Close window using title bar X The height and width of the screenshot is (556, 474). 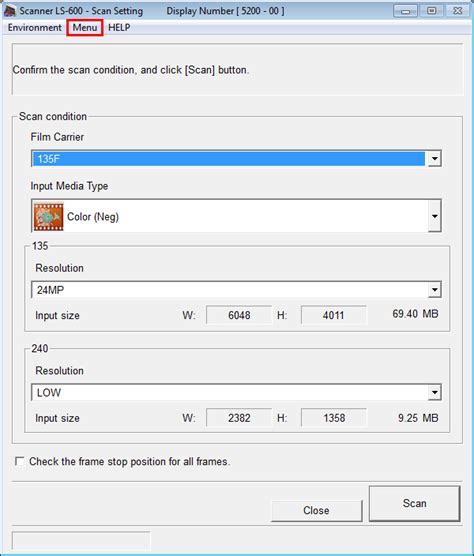pos(458,11)
